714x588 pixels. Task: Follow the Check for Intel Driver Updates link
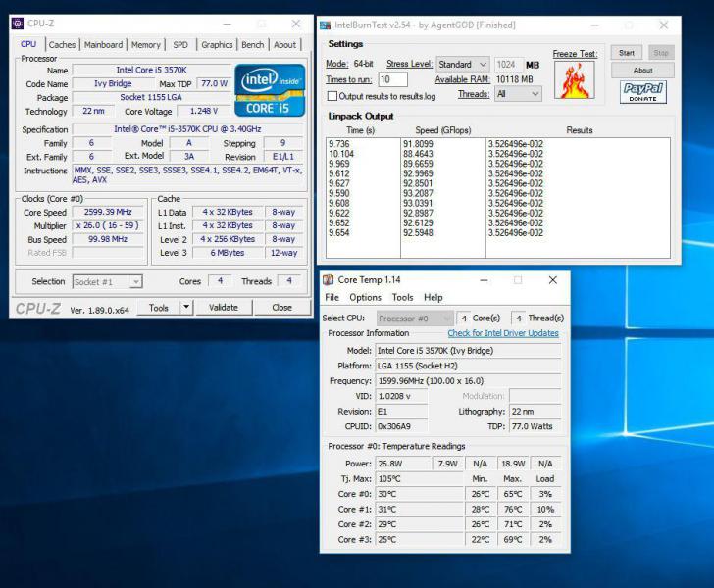502,333
